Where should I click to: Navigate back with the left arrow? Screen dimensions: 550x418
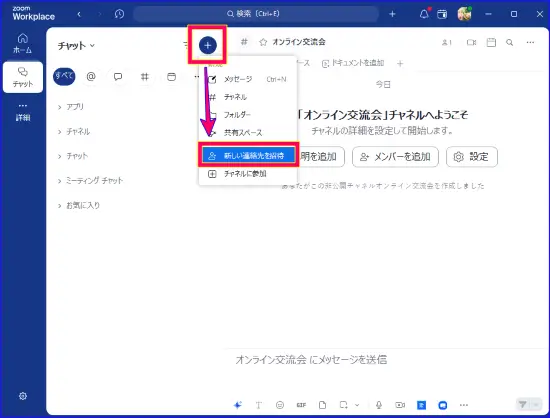coord(79,14)
